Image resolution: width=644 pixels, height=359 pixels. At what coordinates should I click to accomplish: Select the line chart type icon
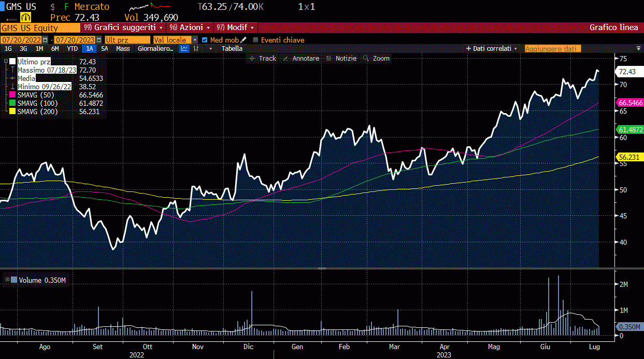184,49
